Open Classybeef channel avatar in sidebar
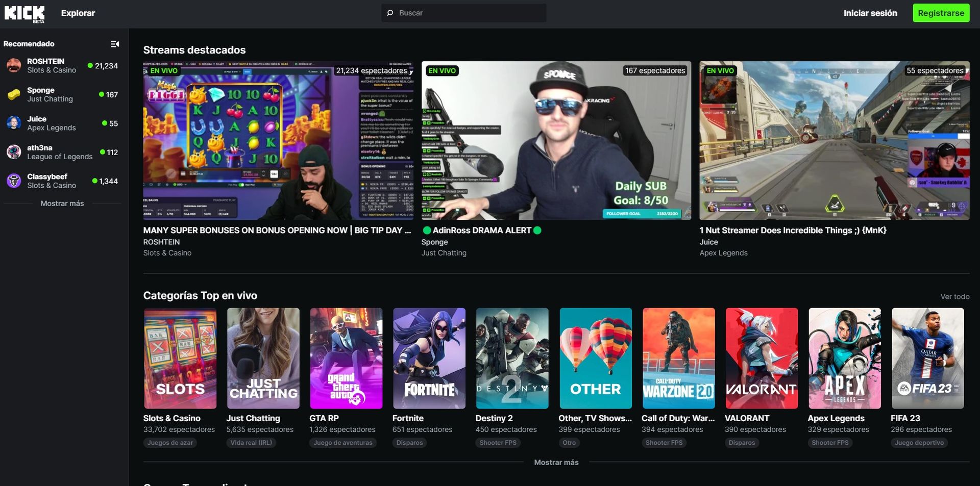980x486 pixels. (x=14, y=181)
